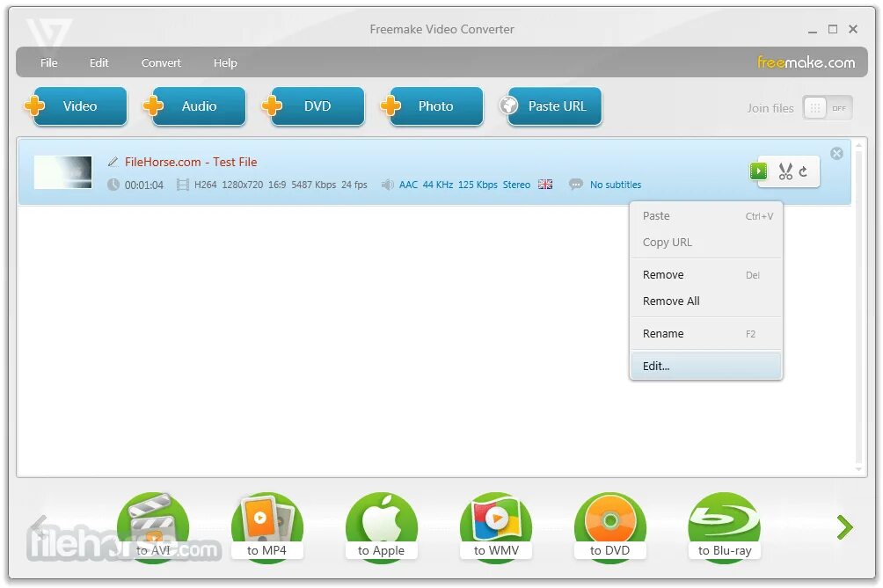Choose Rename in the context menu
Viewport: 883px width, 588px height.
[706, 334]
